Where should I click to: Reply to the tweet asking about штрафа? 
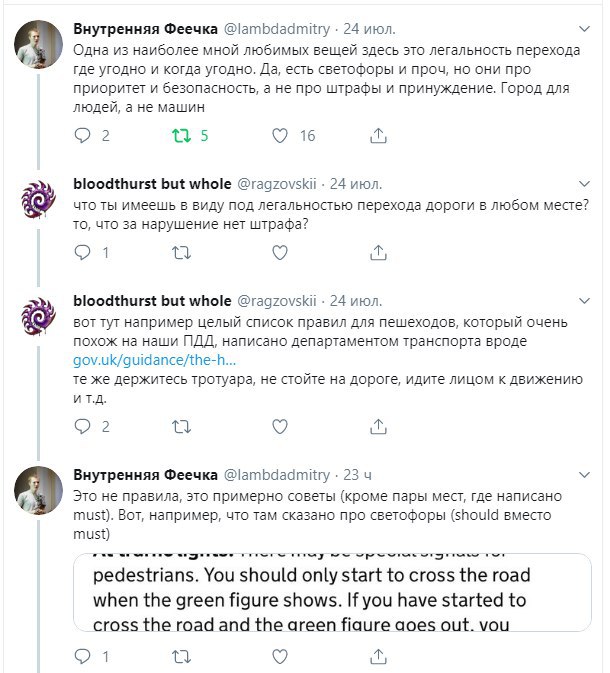coord(83,253)
